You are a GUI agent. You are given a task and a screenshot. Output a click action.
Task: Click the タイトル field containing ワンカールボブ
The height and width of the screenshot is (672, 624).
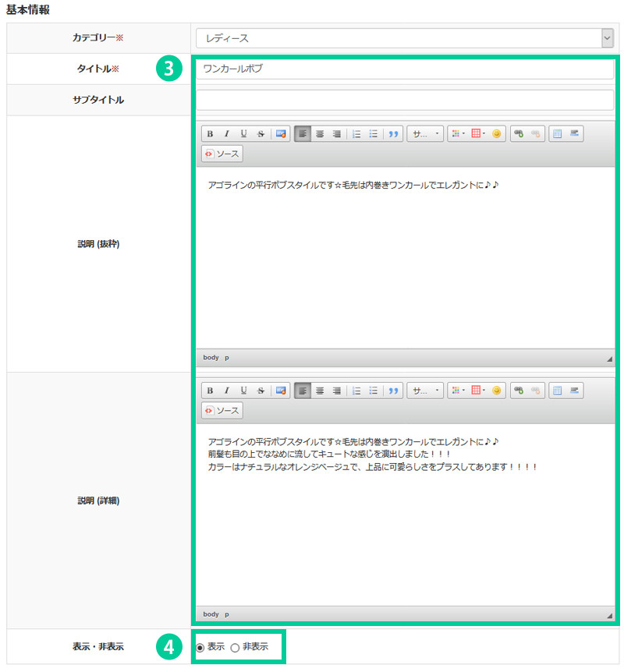pos(404,69)
